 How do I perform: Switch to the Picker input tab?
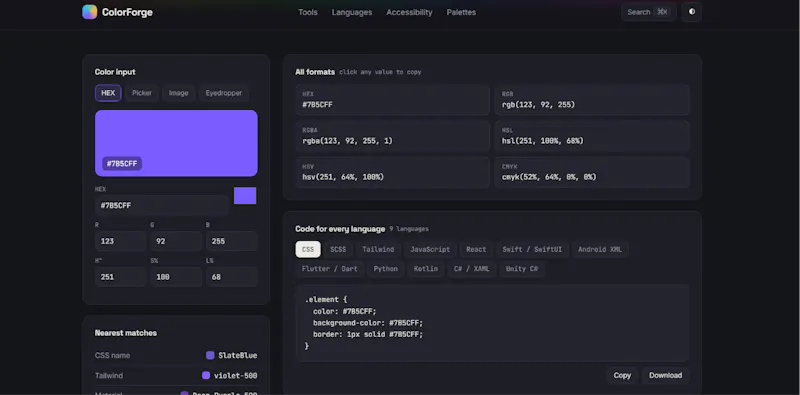click(142, 93)
